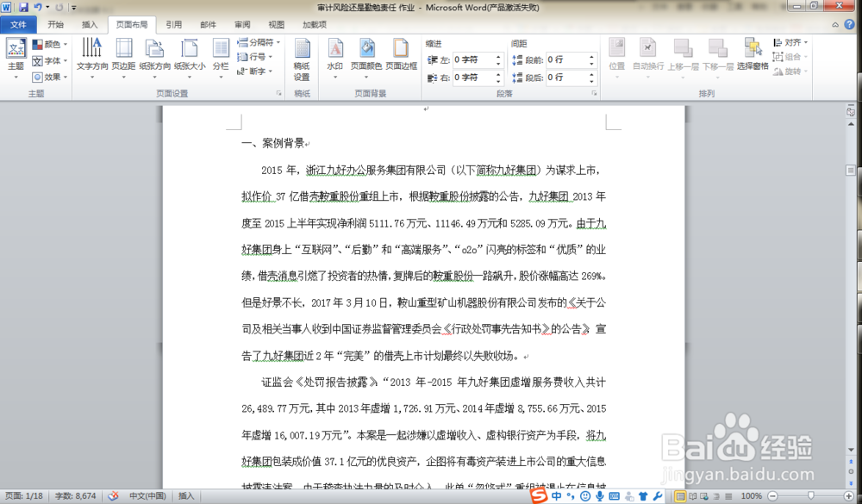862x504 pixels.
Task: Minimize the ribbon with the caret icon
Action: coord(835,25)
